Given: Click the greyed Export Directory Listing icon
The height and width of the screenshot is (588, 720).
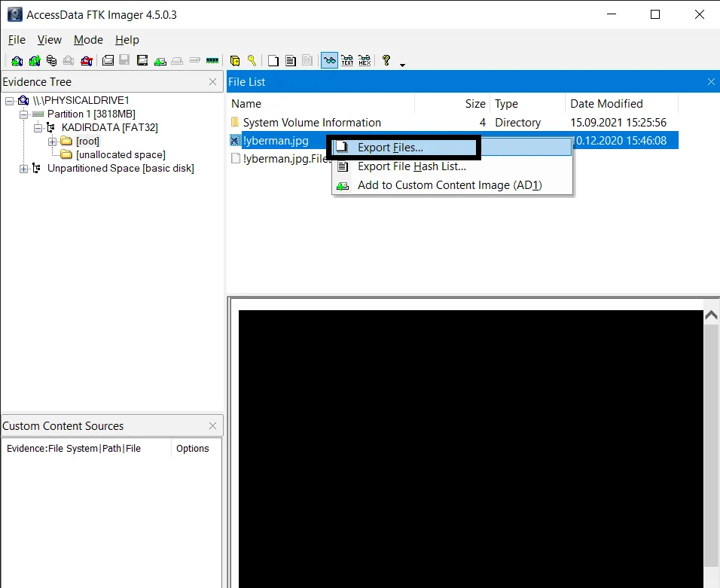Looking at the screenshot, I should [307, 60].
